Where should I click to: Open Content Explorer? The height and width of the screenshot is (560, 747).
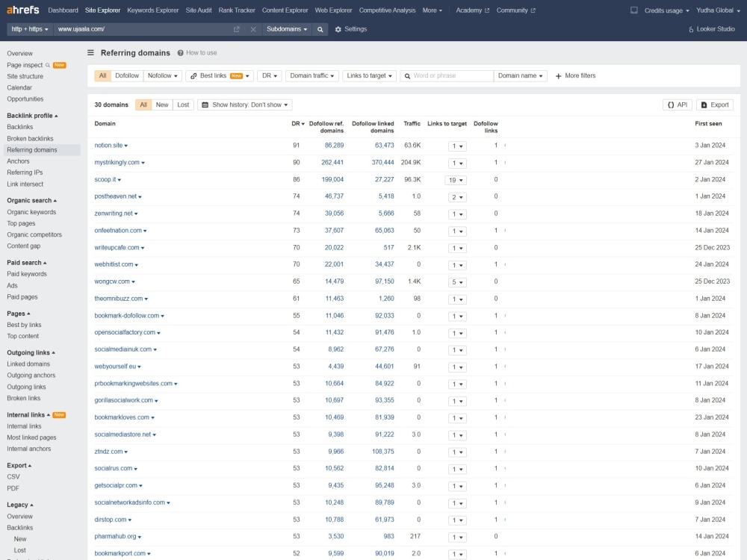point(285,10)
